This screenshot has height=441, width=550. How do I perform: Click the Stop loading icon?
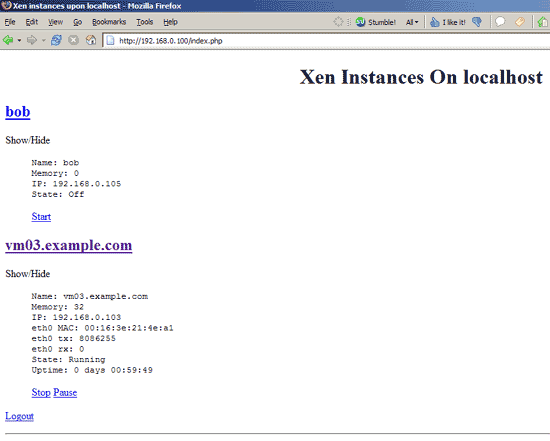click(x=73, y=40)
